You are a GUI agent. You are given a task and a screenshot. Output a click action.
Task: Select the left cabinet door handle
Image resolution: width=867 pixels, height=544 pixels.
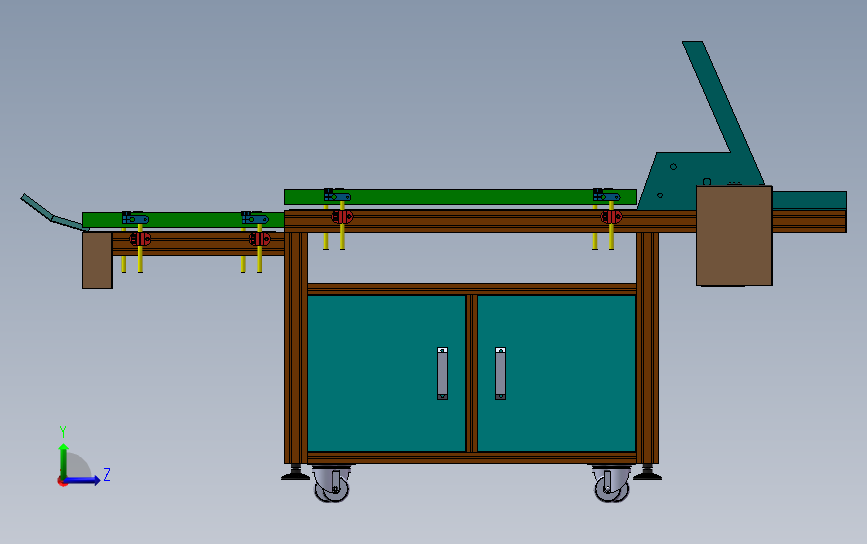tap(442, 373)
